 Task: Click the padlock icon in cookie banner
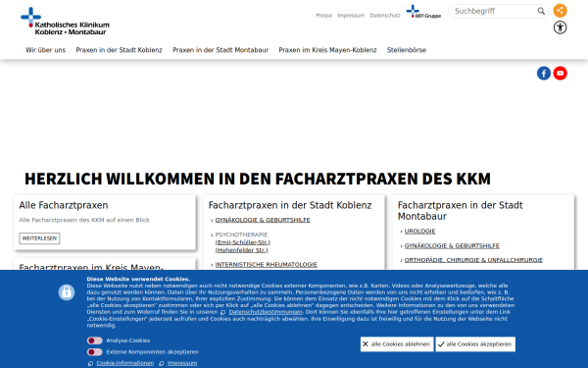click(x=67, y=292)
